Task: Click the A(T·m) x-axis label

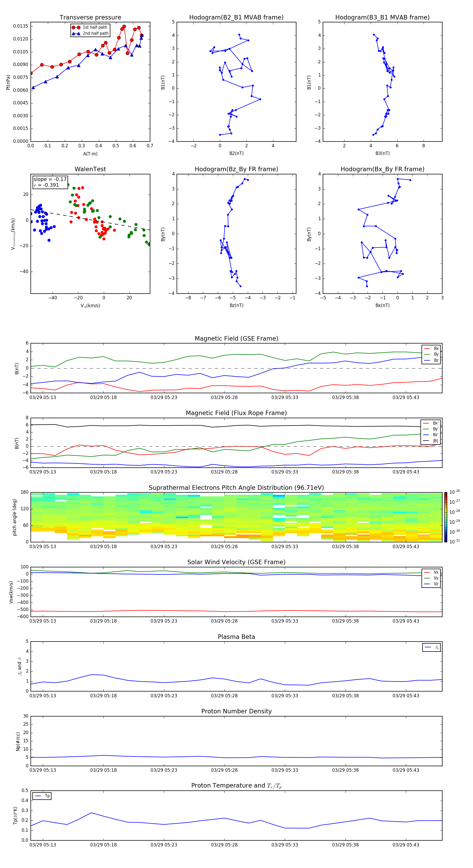Action: (90, 154)
